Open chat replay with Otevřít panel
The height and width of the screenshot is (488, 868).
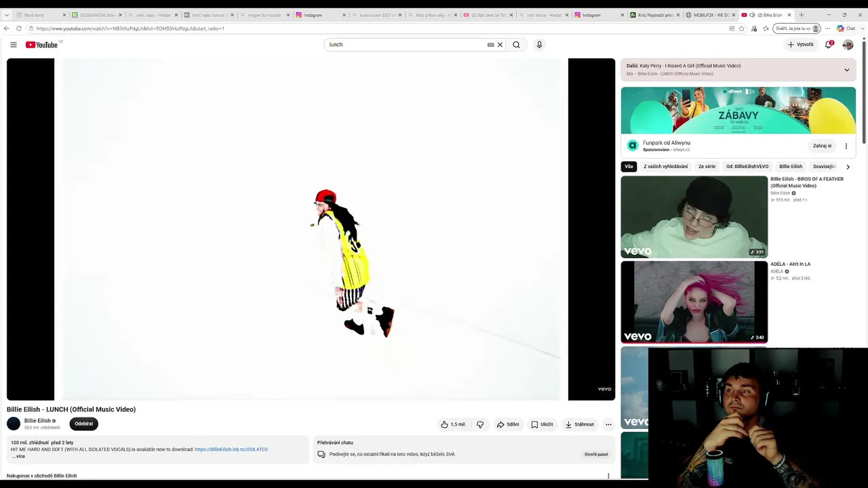click(x=596, y=454)
